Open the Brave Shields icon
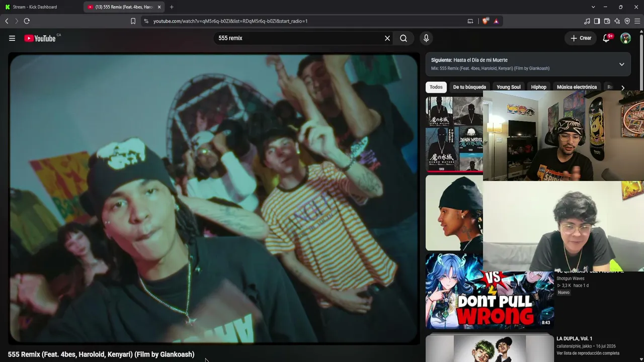The image size is (644, 362). pyautogui.click(x=486, y=21)
